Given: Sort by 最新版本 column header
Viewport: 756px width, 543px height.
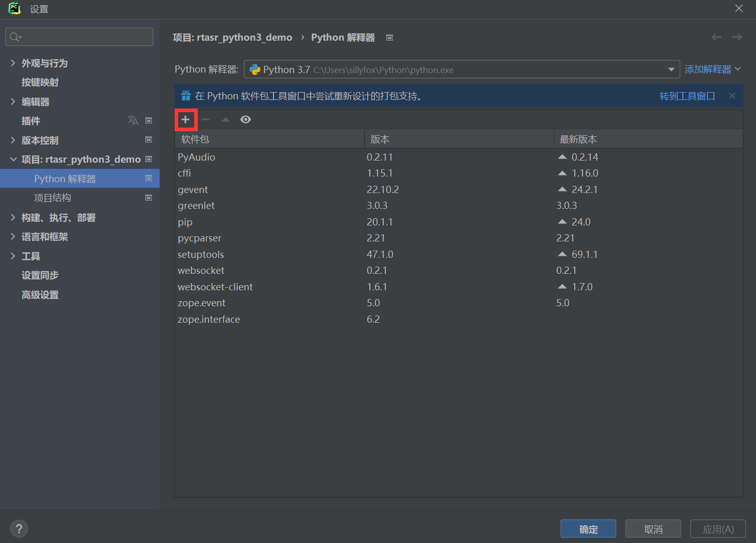Looking at the screenshot, I should point(648,139).
